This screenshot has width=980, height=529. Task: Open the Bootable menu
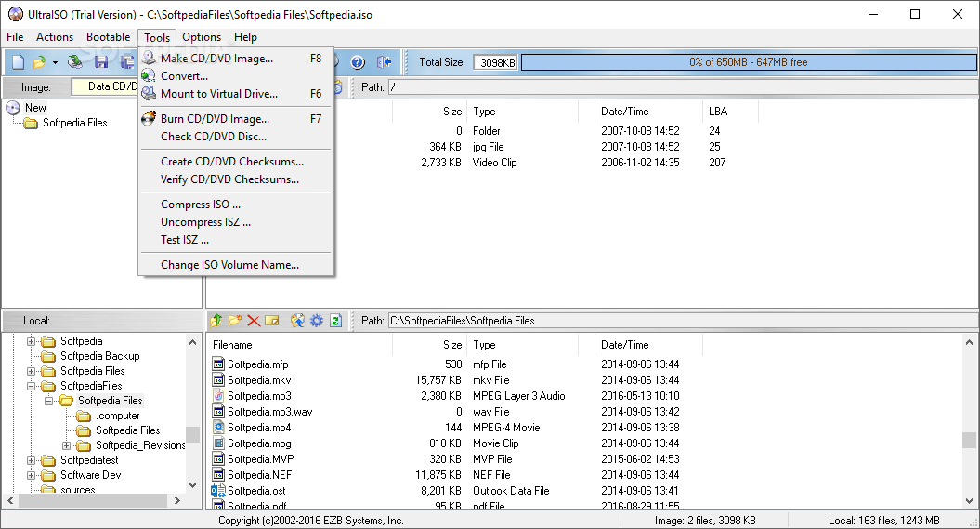click(x=108, y=37)
